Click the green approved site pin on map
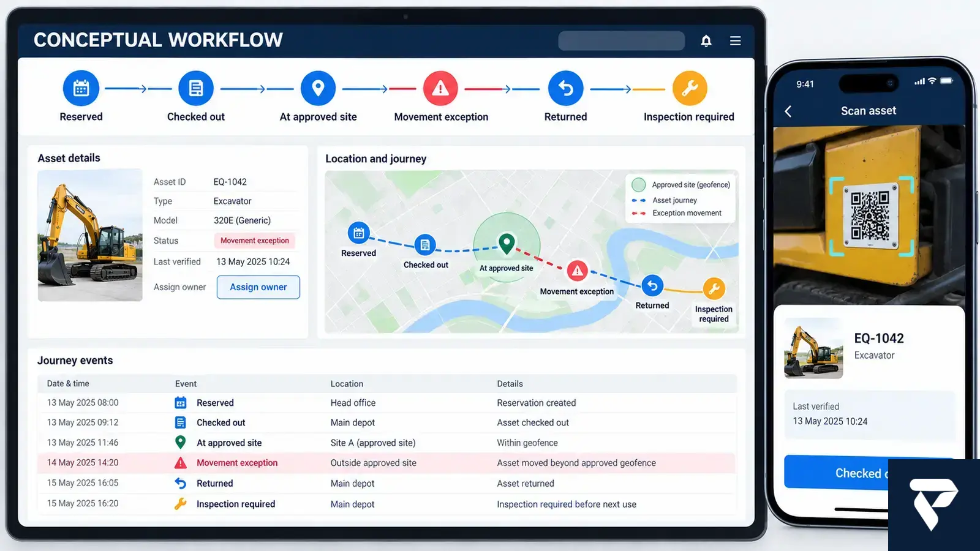 pos(507,244)
